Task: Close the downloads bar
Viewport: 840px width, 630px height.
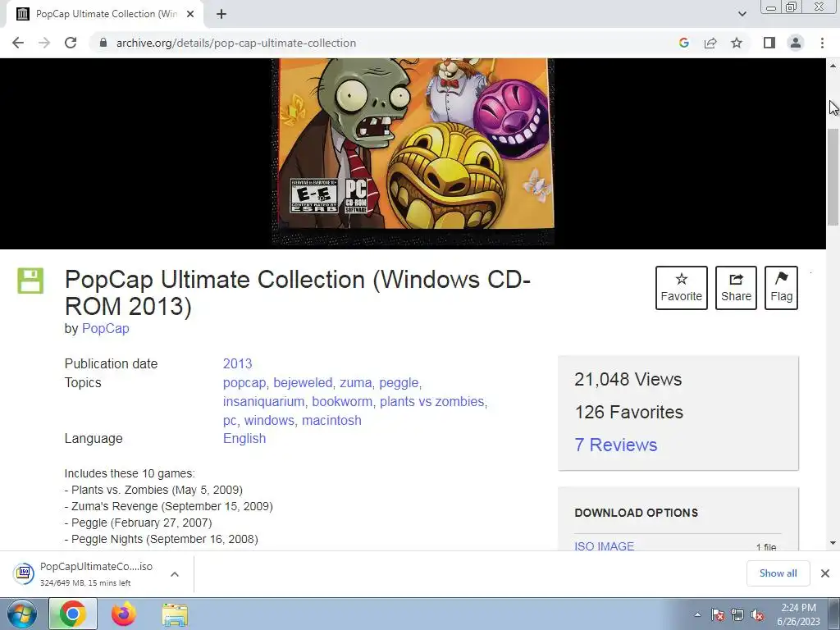Action: [x=825, y=573]
